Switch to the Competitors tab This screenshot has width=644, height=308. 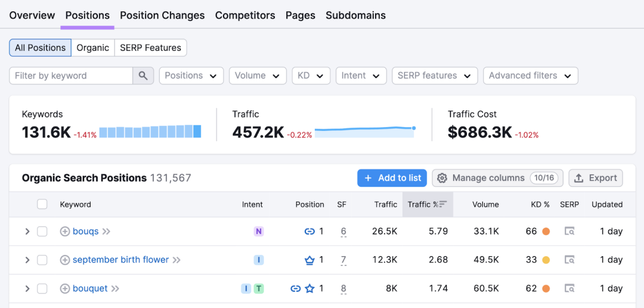pos(245,16)
